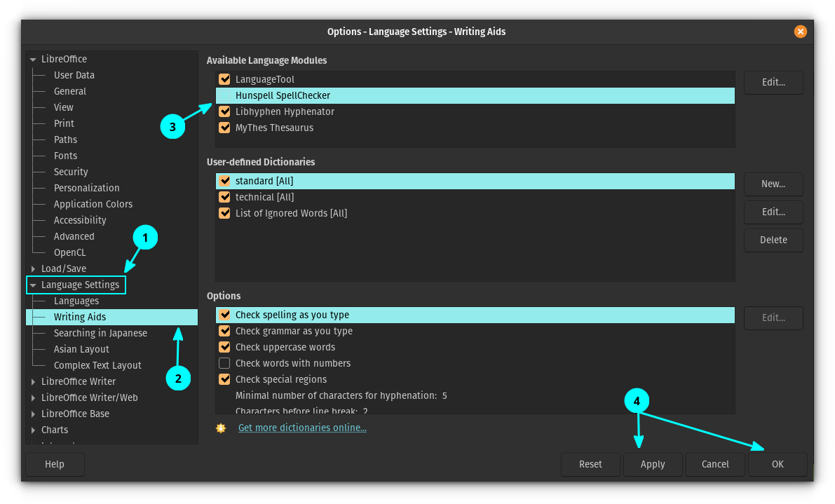Click New... to create a dictionary

coord(773,184)
